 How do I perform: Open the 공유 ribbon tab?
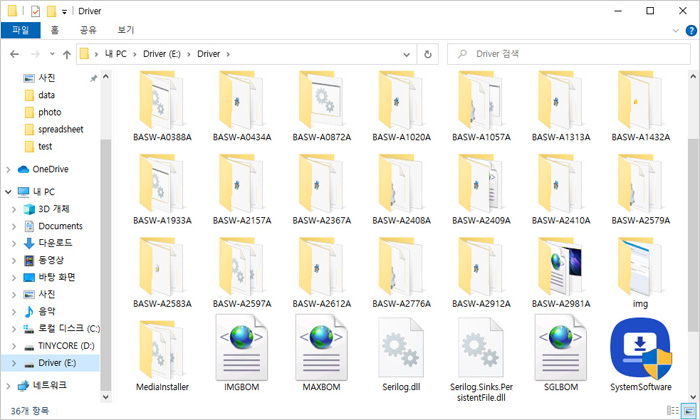pos(88,30)
